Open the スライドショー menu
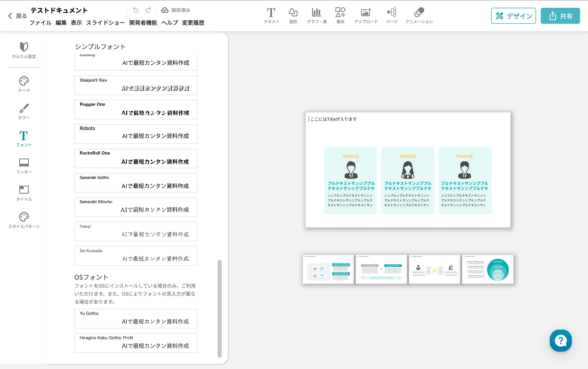The width and height of the screenshot is (588, 369). coord(105,23)
